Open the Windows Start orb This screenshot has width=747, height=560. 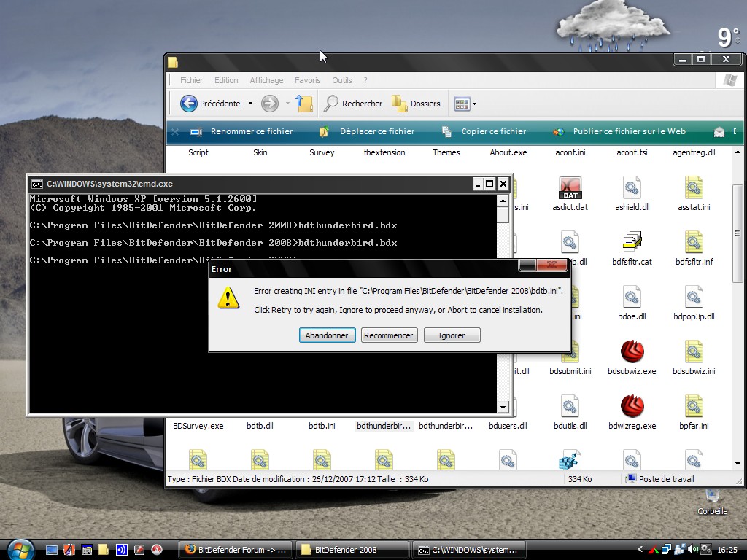pyautogui.click(x=20, y=550)
